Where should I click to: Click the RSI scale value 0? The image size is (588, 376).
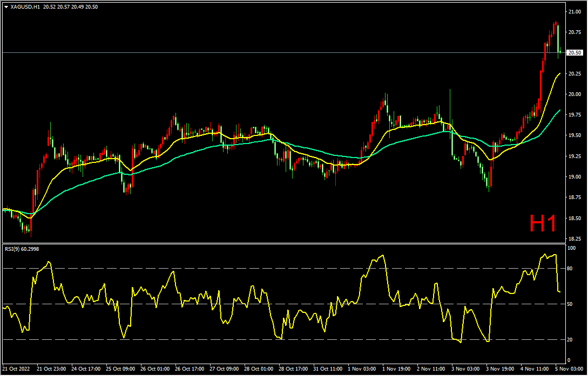pyautogui.click(x=569, y=360)
